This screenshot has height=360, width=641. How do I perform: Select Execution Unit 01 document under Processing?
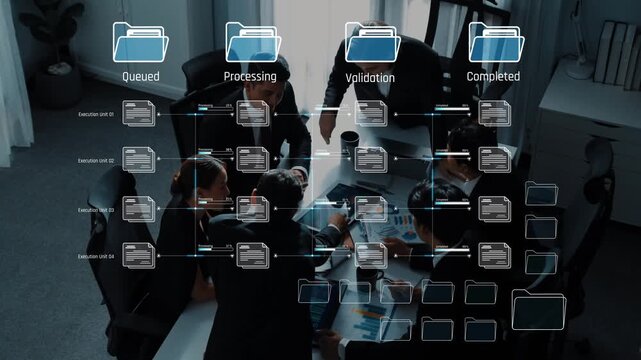click(253, 113)
